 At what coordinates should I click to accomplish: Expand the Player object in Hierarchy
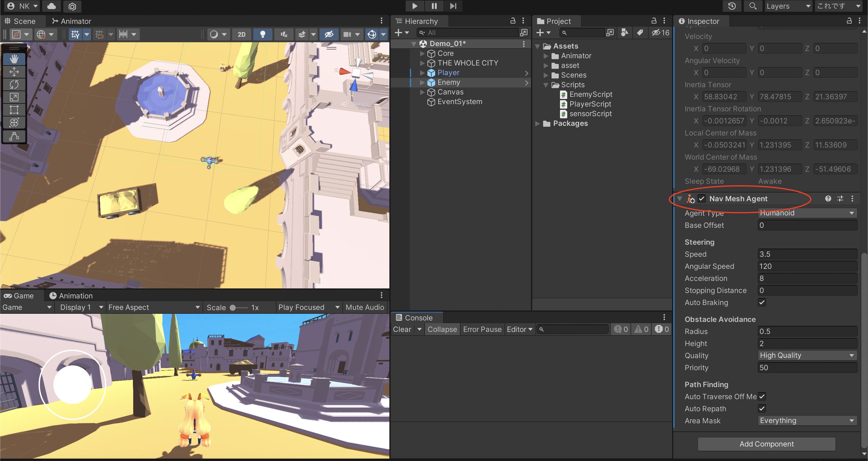(x=422, y=72)
